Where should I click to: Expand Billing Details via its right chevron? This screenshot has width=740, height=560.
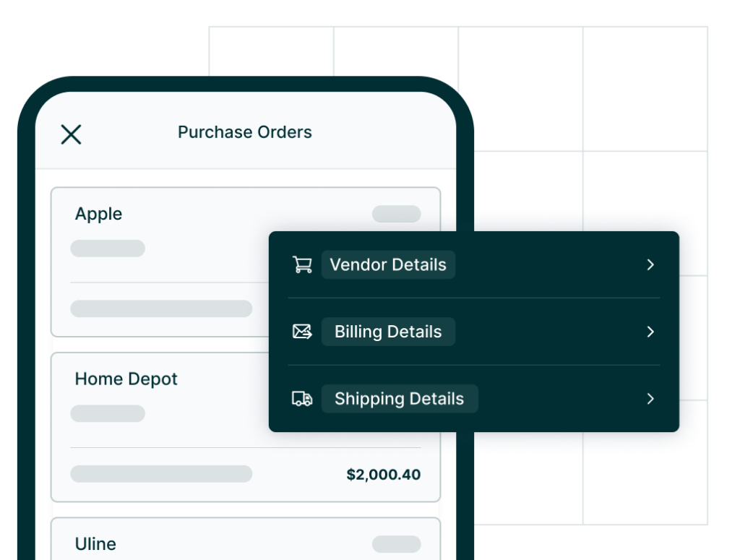[x=650, y=332]
